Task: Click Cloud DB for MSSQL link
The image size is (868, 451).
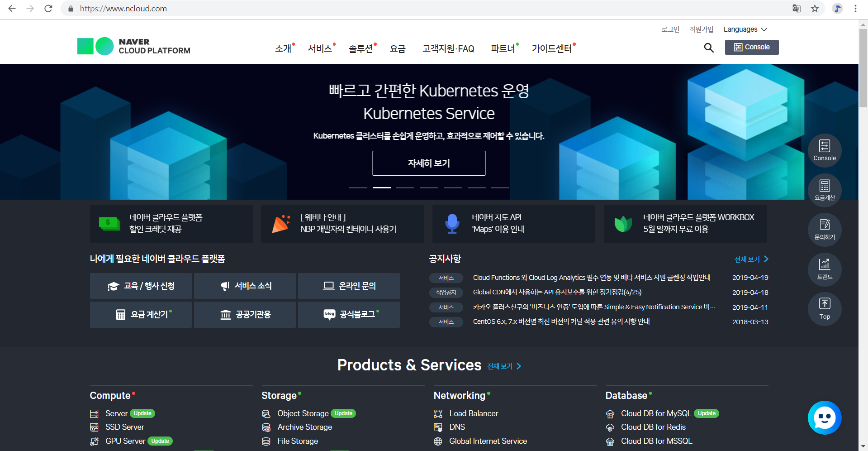Action: click(657, 441)
